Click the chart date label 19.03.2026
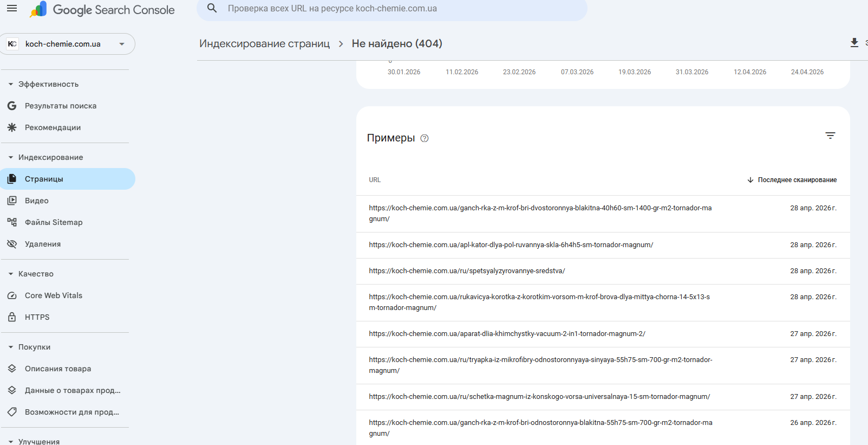 (635, 72)
